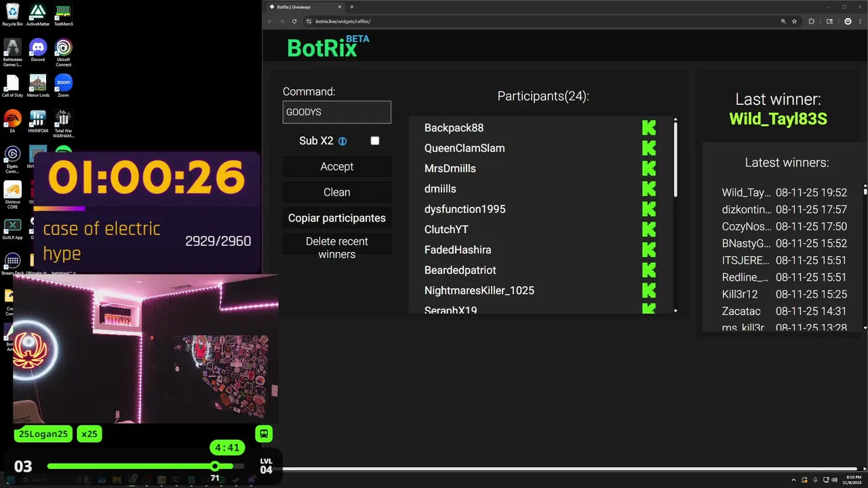Click the Kick icon beside dysfunction1995
Image resolution: width=868 pixels, height=488 pixels.
tap(649, 209)
